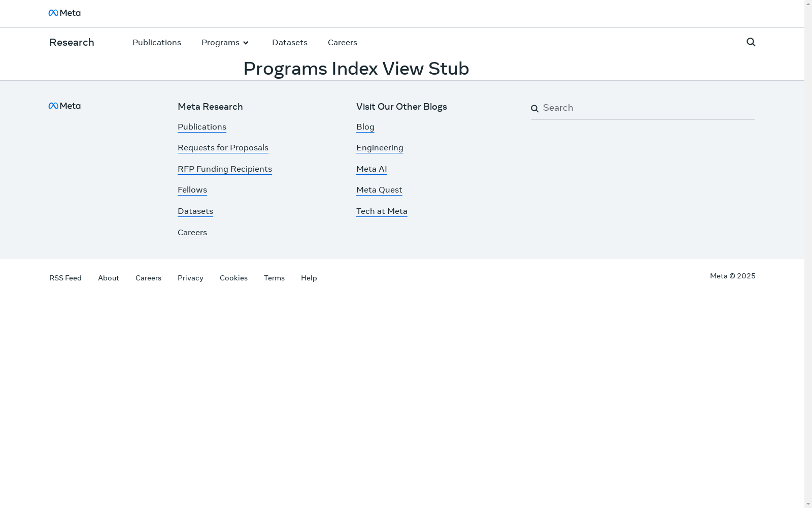This screenshot has height=508, width=812.
Task: Open Datasets in top navigation
Action: click(x=290, y=42)
